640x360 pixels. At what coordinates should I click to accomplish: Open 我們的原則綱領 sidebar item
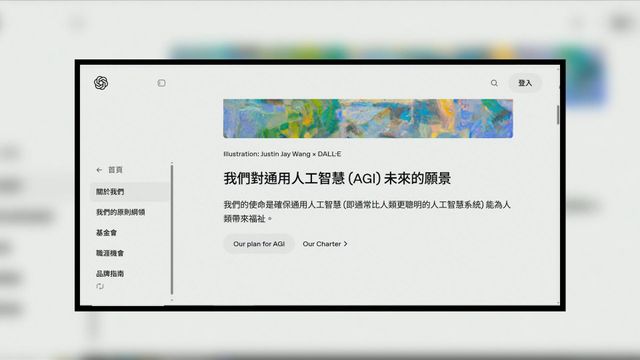[x=120, y=212]
